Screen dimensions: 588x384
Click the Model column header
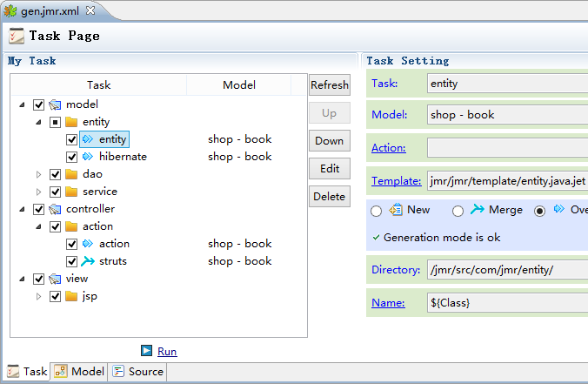239,84
